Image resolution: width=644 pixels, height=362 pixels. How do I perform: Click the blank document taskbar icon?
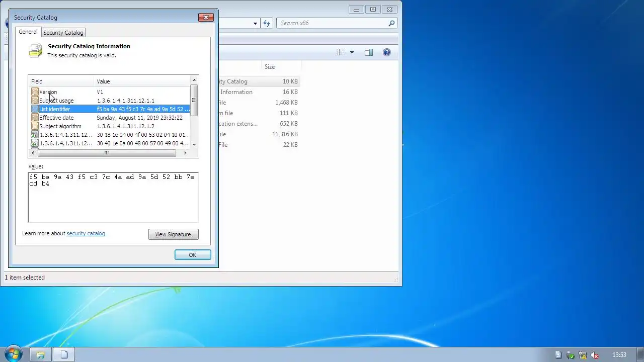(64, 354)
